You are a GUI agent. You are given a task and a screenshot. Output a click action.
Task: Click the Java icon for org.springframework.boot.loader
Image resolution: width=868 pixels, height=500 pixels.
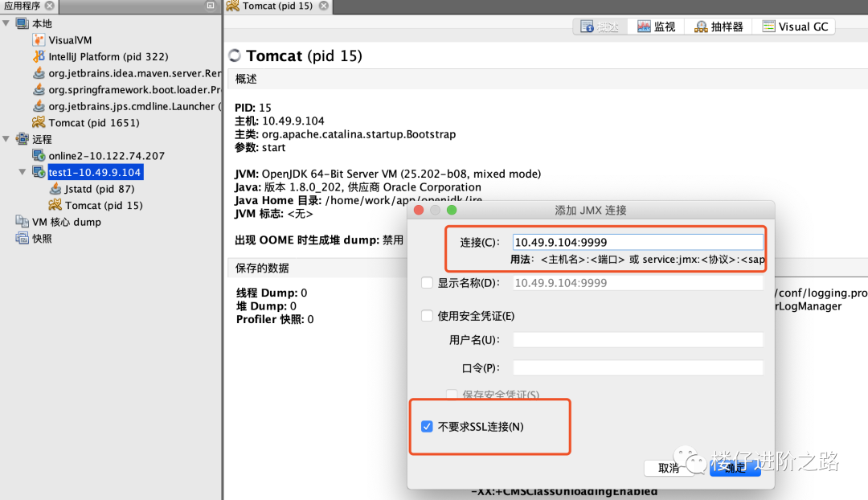[x=39, y=90]
